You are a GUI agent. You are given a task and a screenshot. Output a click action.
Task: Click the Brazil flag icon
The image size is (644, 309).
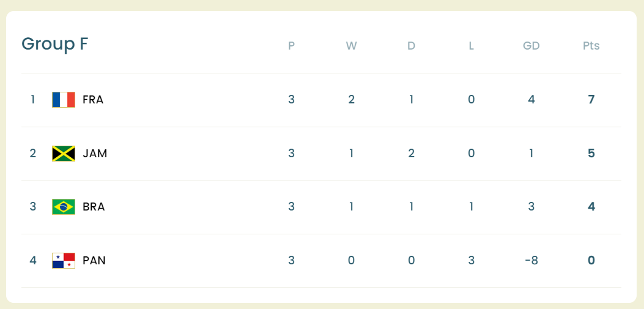(x=64, y=207)
